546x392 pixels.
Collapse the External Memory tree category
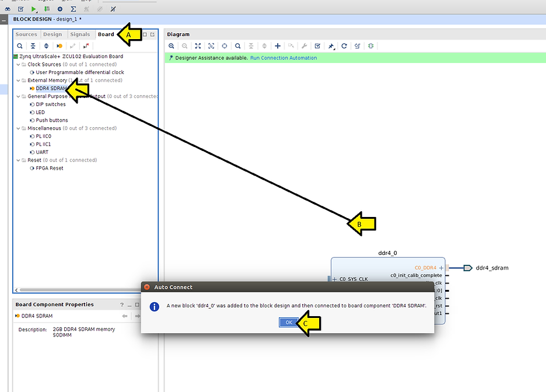pyautogui.click(x=17, y=80)
